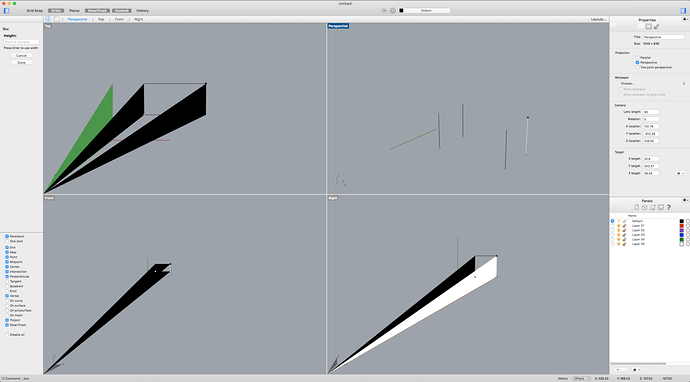Click the lock icon of Layer 03
This screenshot has width=690, height=382.
(624, 235)
